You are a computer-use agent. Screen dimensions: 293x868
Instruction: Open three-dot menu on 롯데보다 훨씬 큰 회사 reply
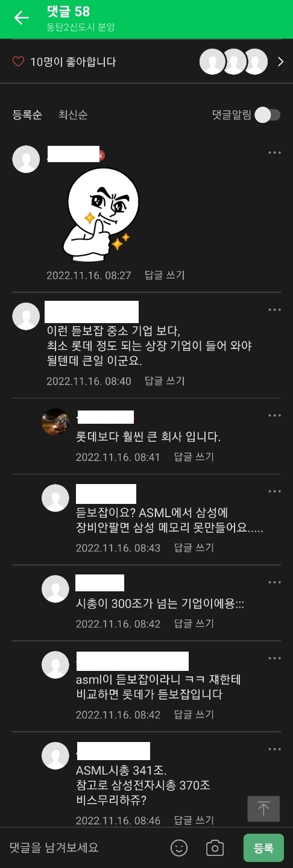pos(274,416)
